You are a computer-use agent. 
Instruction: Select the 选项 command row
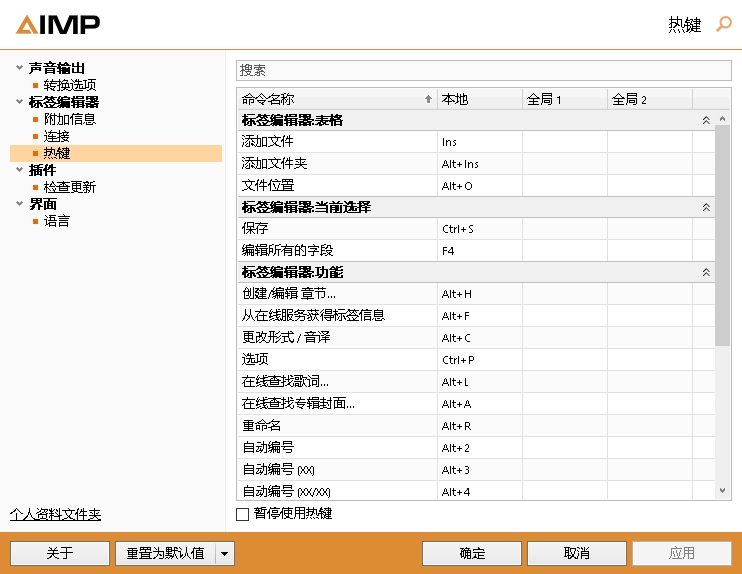point(476,360)
